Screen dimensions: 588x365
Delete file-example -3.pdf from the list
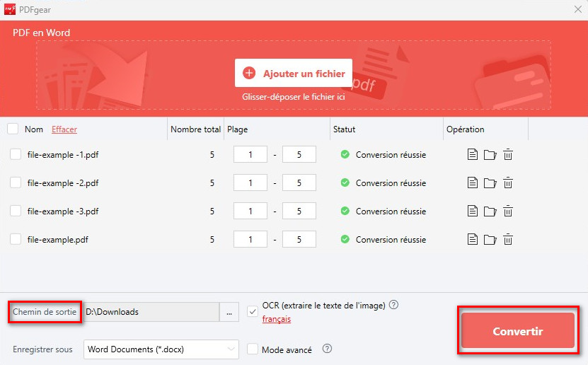coord(508,212)
